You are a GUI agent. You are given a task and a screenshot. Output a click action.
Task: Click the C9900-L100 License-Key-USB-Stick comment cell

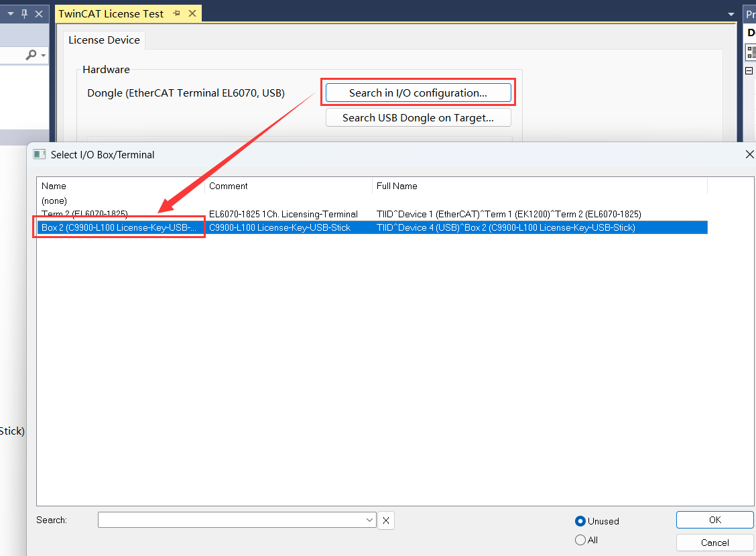[279, 228]
